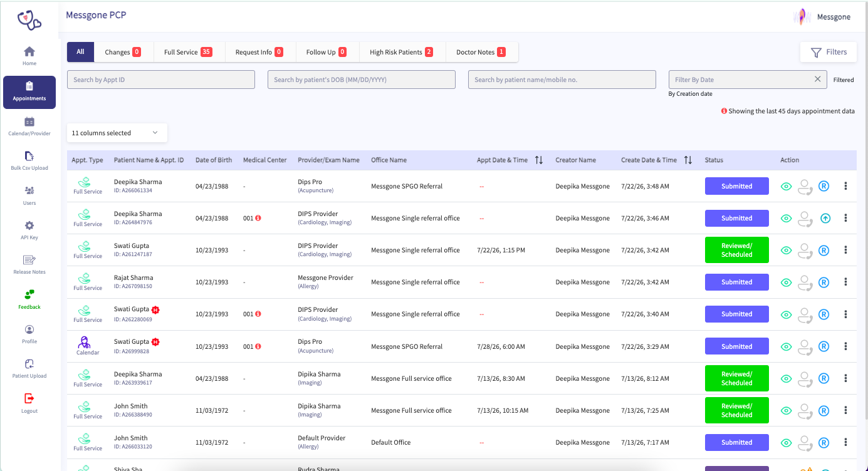Click office name Default Office
Image resolution: width=868 pixels, height=471 pixels.
[x=391, y=442]
